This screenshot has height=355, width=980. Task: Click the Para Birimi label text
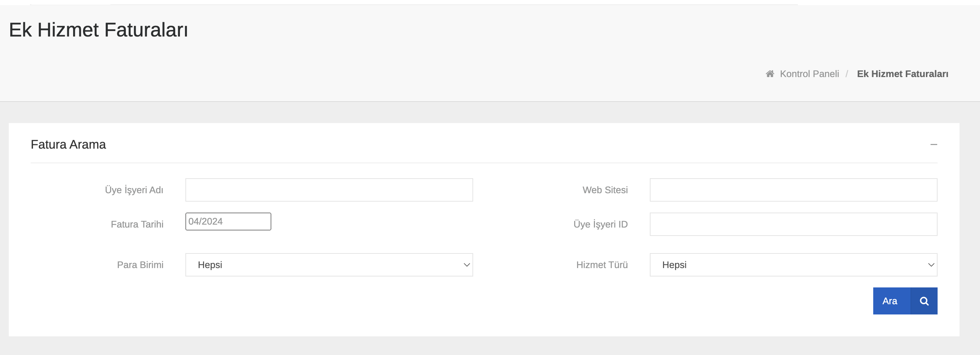[140, 265]
